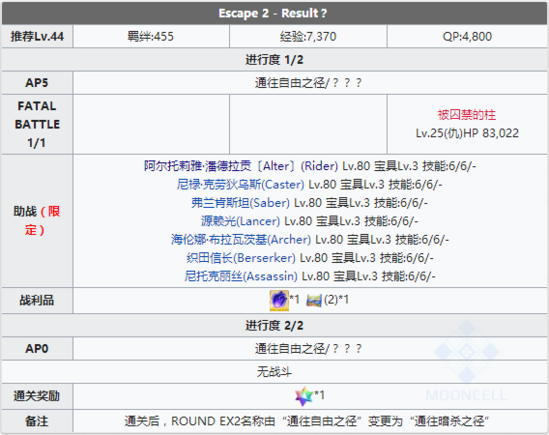Open 尼禄·克劳狄乌斯 Caster servant link
The width and height of the screenshot is (549, 435).
coord(240,184)
